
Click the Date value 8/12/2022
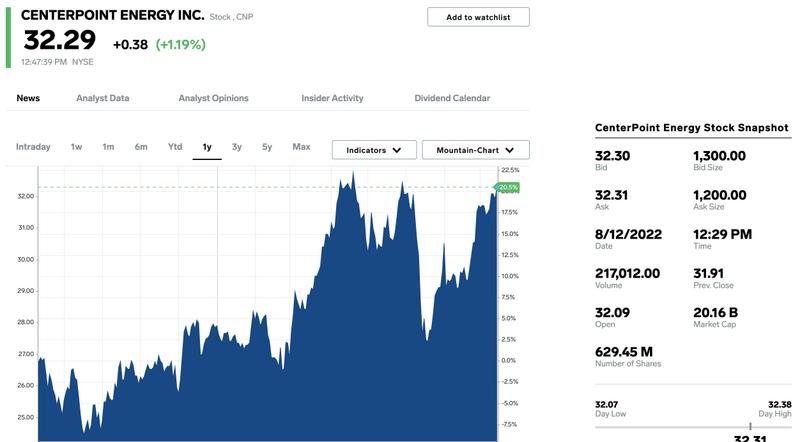[628, 234]
